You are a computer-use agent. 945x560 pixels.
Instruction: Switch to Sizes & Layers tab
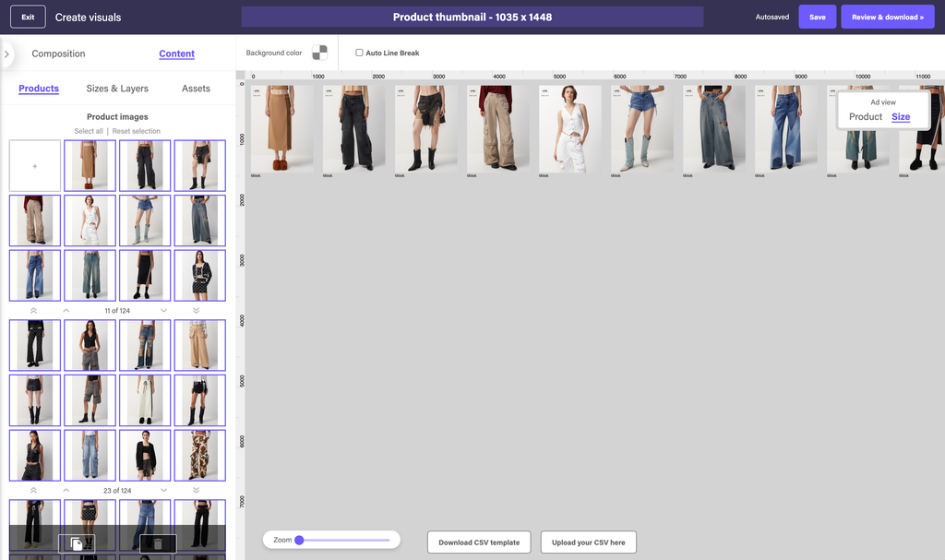[x=117, y=89]
